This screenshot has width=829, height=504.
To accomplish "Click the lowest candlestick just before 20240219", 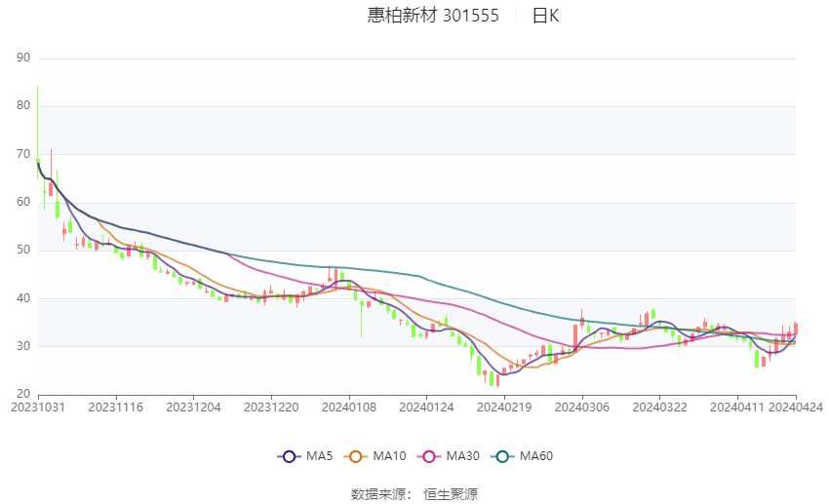I will [x=498, y=380].
